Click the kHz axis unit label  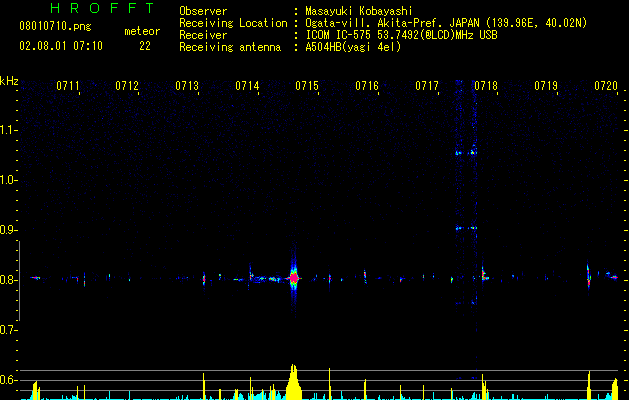[x=9, y=81]
